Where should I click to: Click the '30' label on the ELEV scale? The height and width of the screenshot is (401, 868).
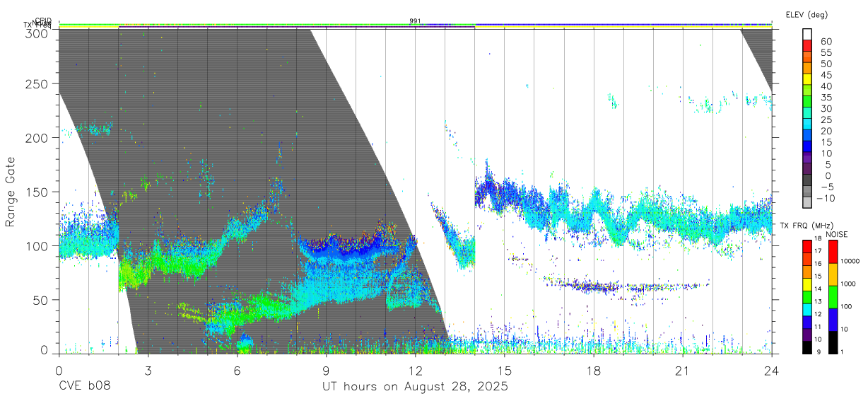(826, 108)
